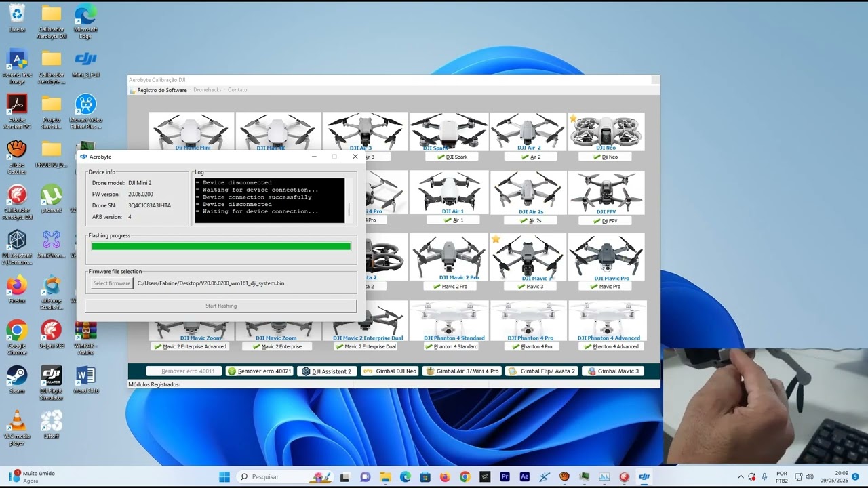Click the Gimbal Mavic 3 button
Image resolution: width=868 pixels, height=488 pixels.
point(613,371)
